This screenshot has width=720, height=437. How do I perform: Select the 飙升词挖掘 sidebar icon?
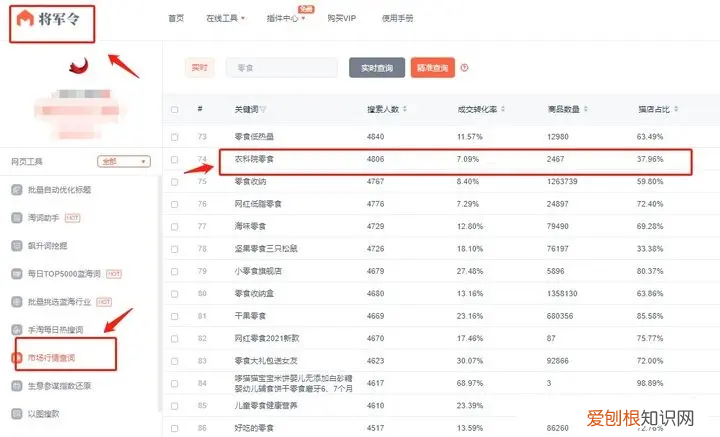[x=17, y=246]
